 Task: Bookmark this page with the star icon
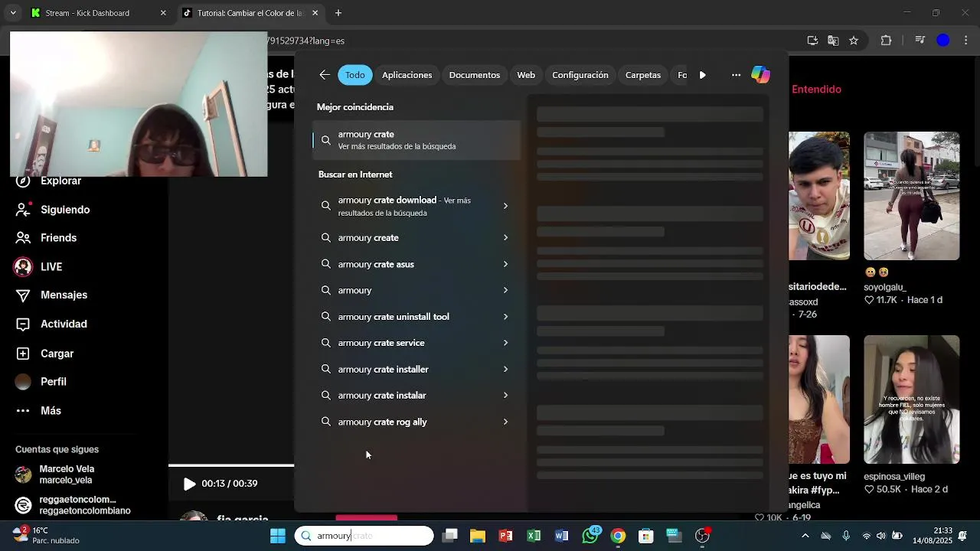click(x=854, y=41)
